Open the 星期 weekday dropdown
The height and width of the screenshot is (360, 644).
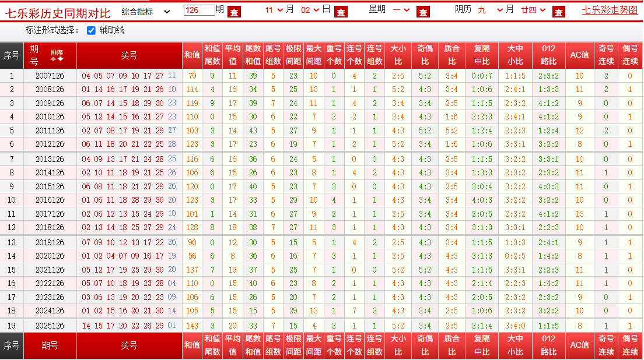(x=401, y=10)
